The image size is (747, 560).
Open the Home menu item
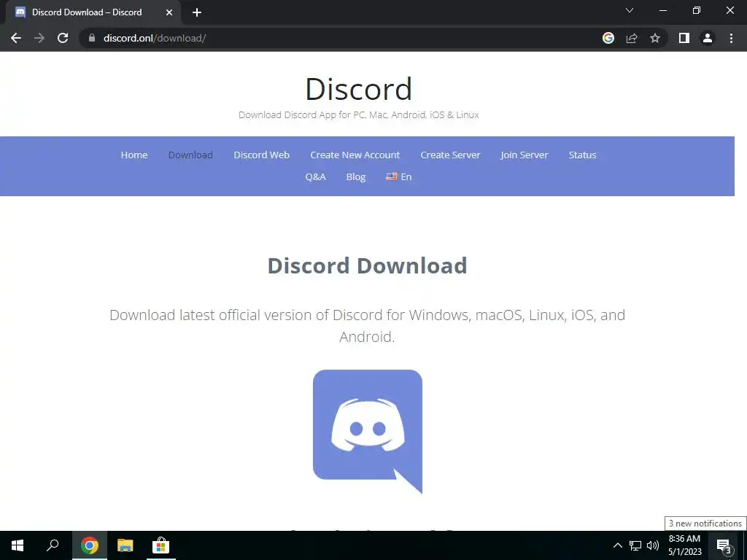point(134,155)
